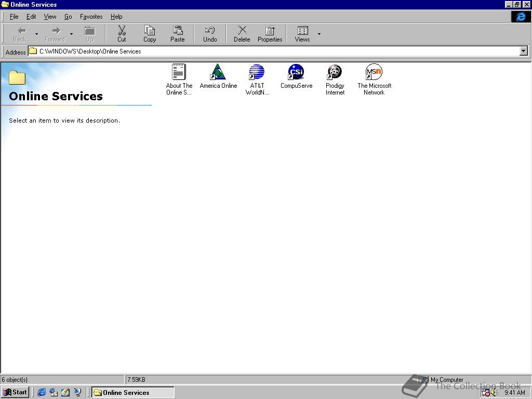Image resolution: width=532 pixels, height=399 pixels.
Task: Launch Outlook Express from Quick Launch
Action: (54, 392)
